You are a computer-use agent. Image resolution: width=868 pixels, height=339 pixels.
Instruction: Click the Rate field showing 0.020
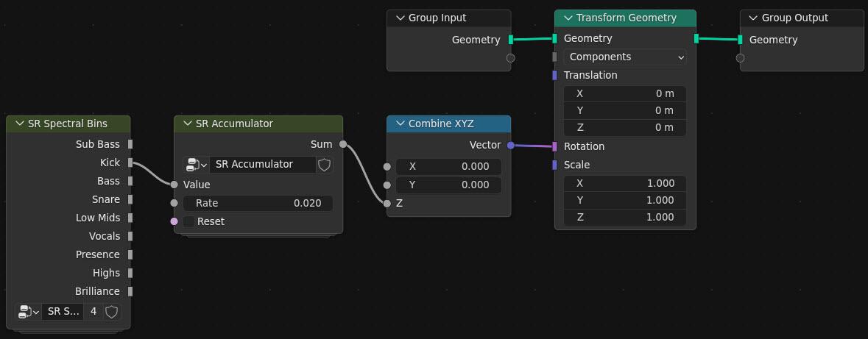click(258, 203)
